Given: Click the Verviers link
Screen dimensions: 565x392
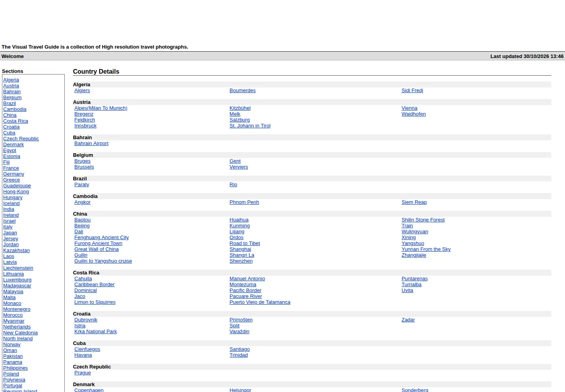Looking at the screenshot, I should pyautogui.click(x=239, y=167).
